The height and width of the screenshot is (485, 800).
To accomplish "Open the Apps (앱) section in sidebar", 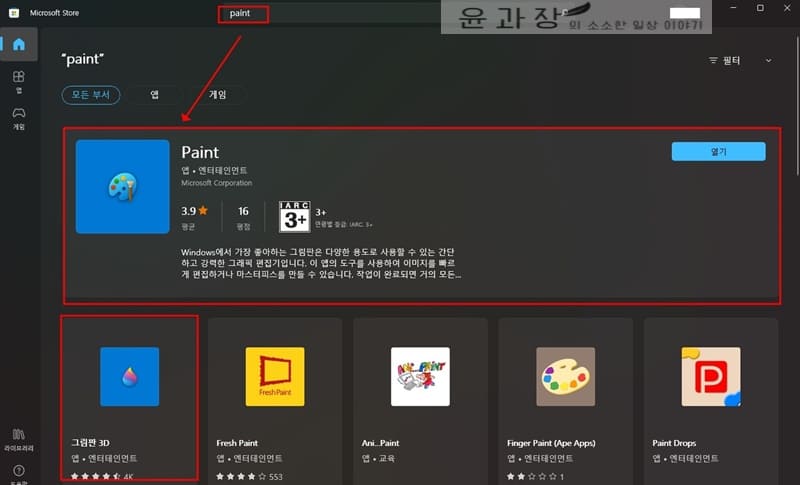I will click(x=19, y=82).
